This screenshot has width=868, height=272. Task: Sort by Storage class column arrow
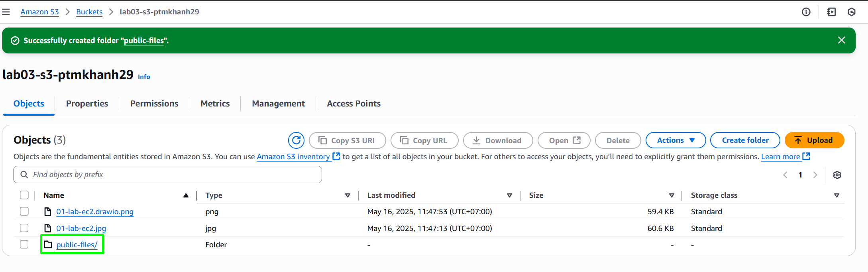pos(837,195)
